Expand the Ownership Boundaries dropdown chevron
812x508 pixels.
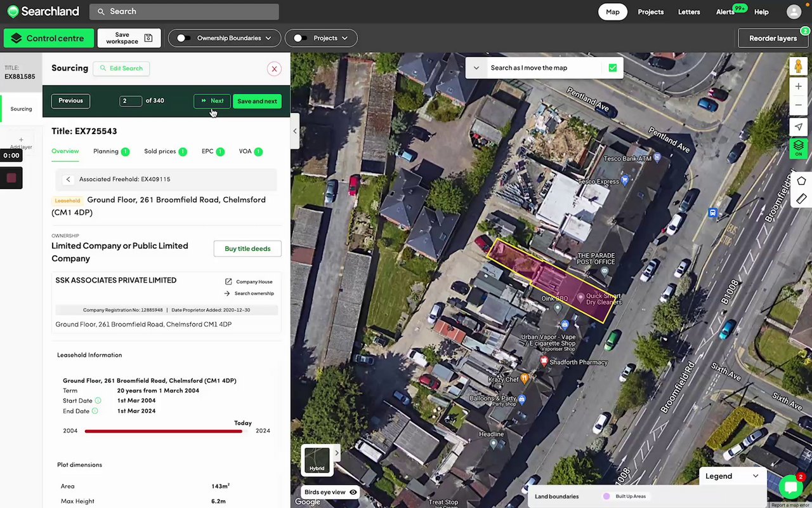(x=268, y=38)
